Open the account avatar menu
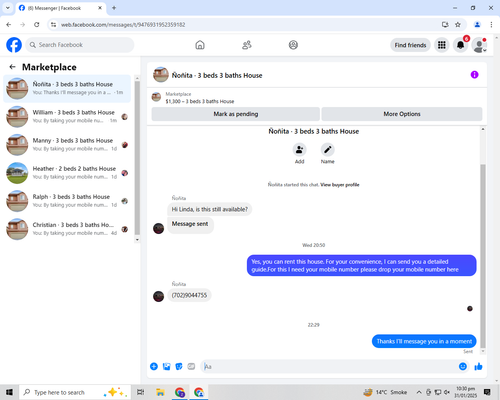500x400 pixels. (479, 45)
